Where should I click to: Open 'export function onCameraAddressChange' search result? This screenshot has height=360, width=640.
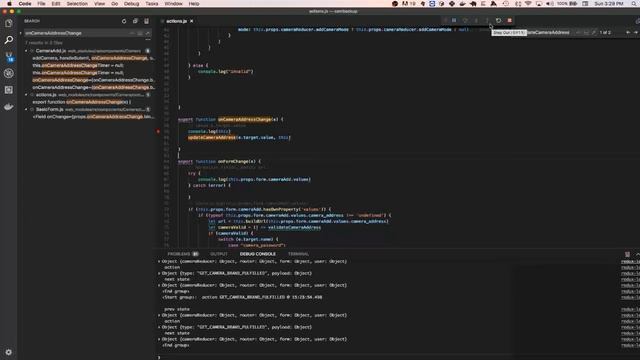tap(82, 102)
